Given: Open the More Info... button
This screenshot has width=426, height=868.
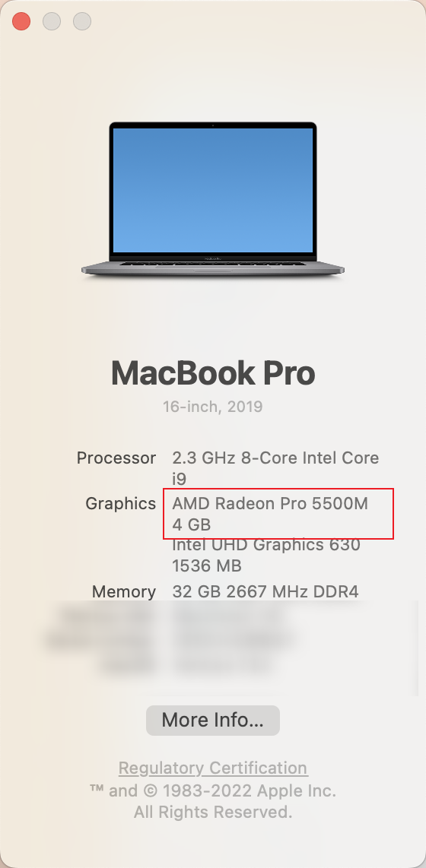Looking at the screenshot, I should point(213,721).
